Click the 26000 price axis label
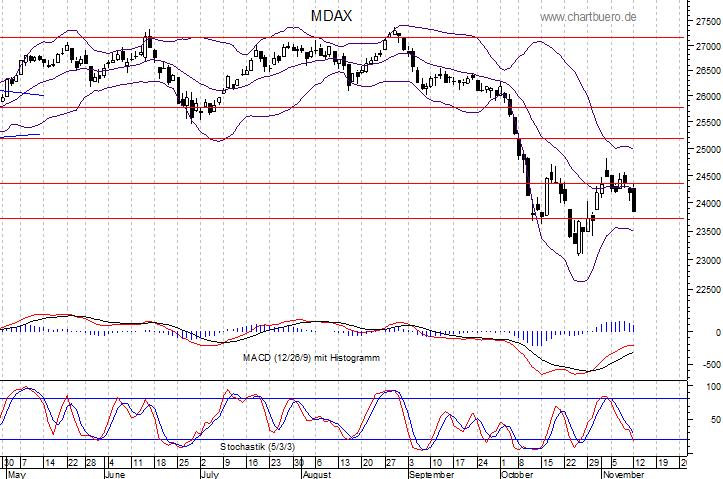Viewport: 723px width, 479px height. 703,97
